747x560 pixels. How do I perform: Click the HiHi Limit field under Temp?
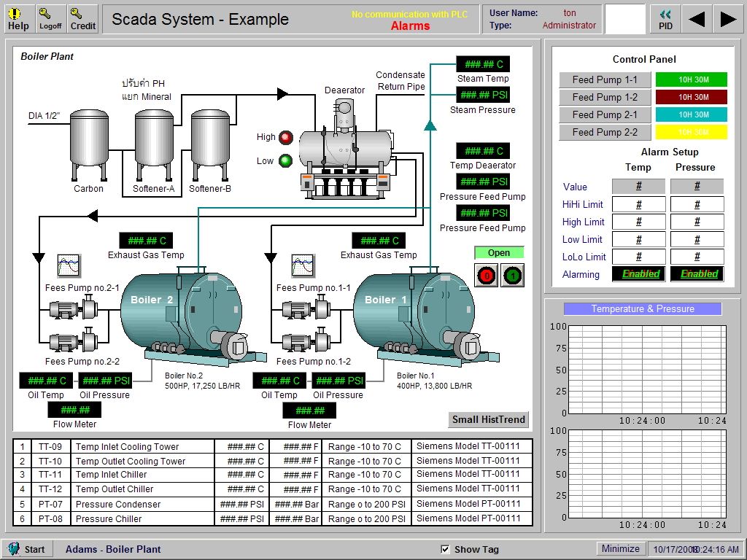638,203
